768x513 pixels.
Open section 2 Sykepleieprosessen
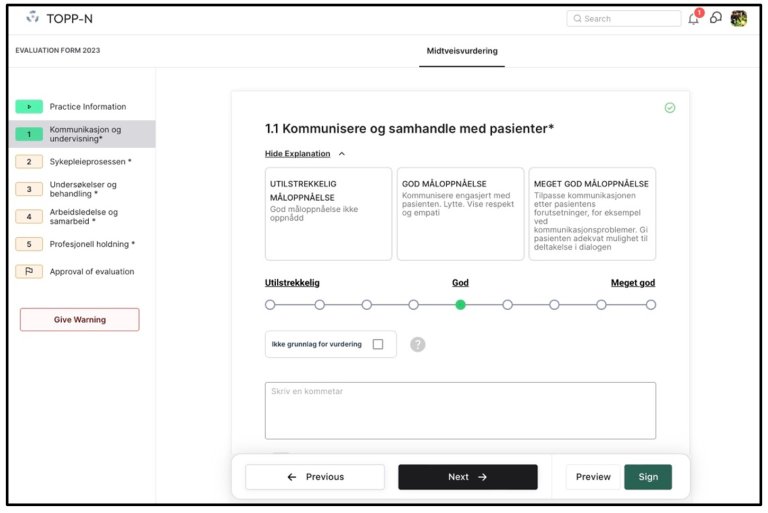click(91, 161)
